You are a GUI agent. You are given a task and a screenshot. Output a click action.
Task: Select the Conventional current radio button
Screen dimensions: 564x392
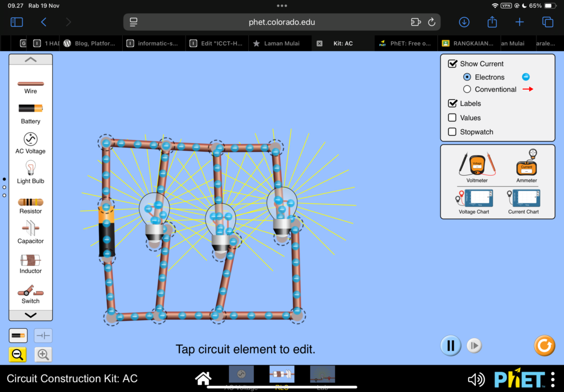tap(467, 89)
